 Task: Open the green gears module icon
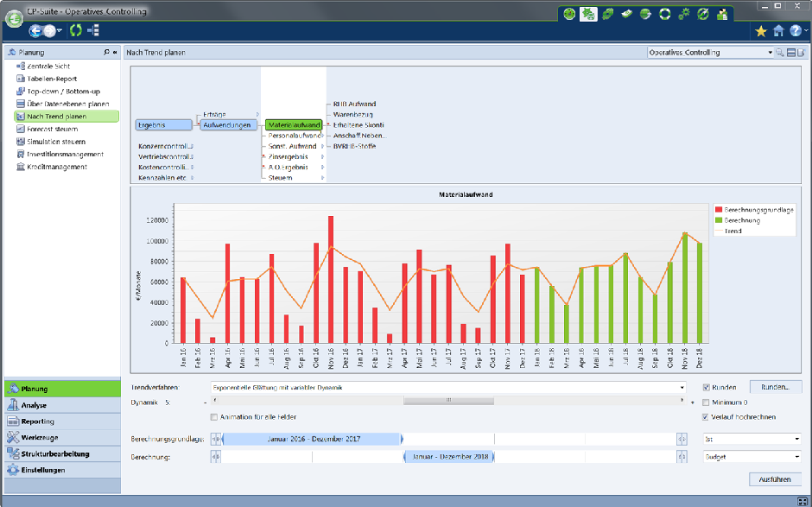point(684,14)
